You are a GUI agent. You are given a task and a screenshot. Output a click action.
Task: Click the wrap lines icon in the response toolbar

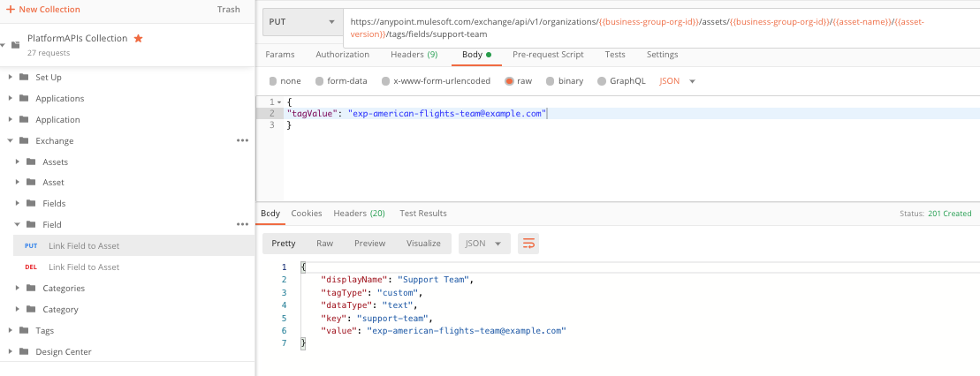[528, 244]
